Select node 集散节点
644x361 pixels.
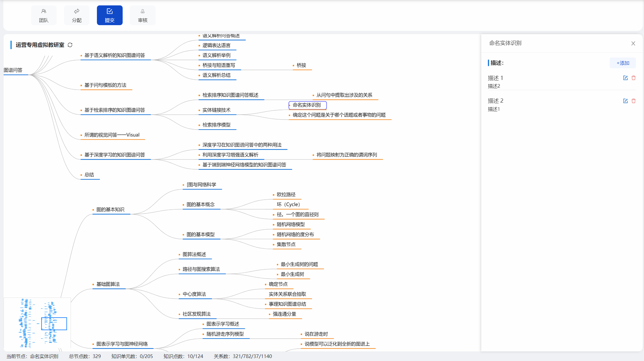point(286,244)
